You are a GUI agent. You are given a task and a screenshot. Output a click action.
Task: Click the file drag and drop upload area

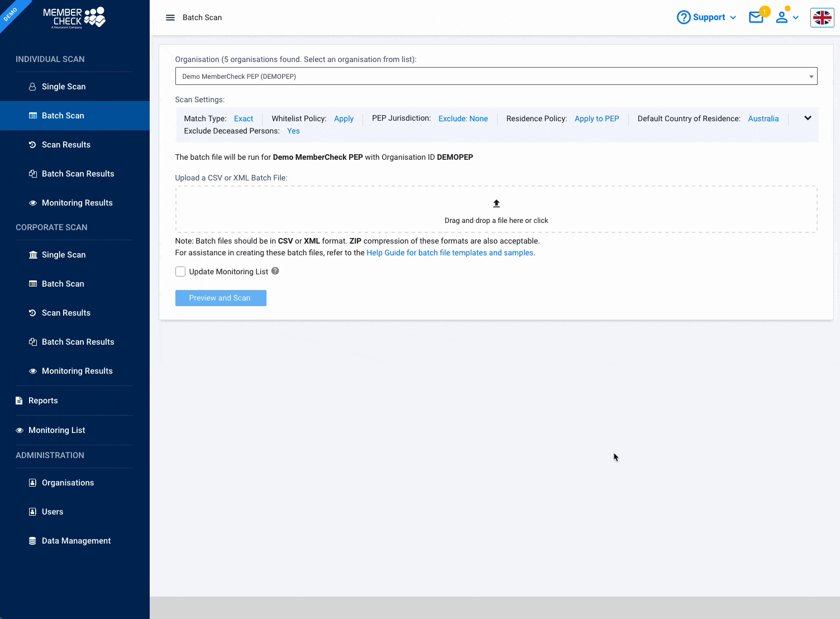(496, 209)
